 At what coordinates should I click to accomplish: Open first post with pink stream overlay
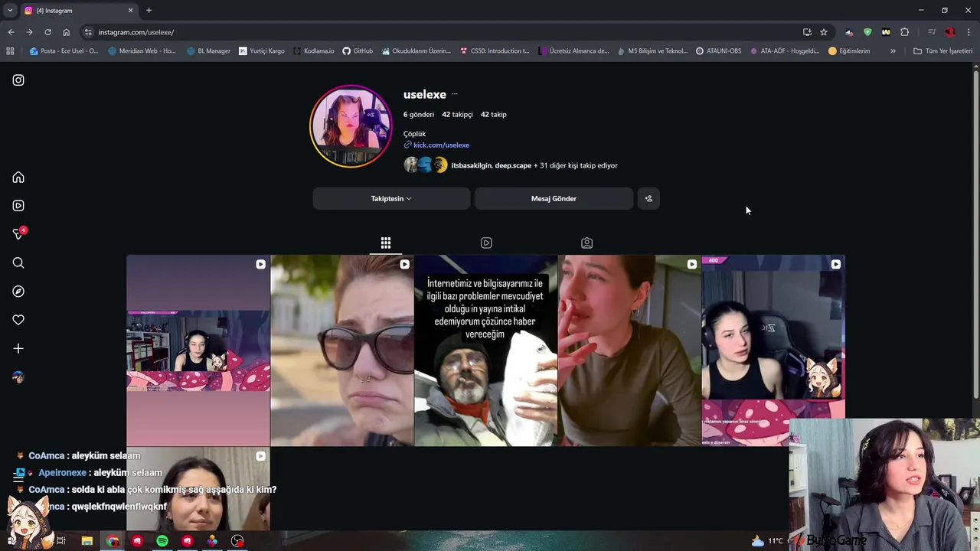pos(198,350)
